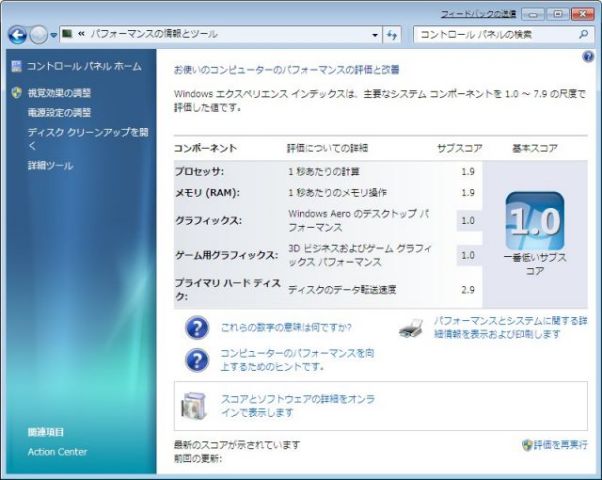Viewport: 602px width, 480px height.
Task: Open 詳細ツール in the left pane
Action: click(x=50, y=165)
